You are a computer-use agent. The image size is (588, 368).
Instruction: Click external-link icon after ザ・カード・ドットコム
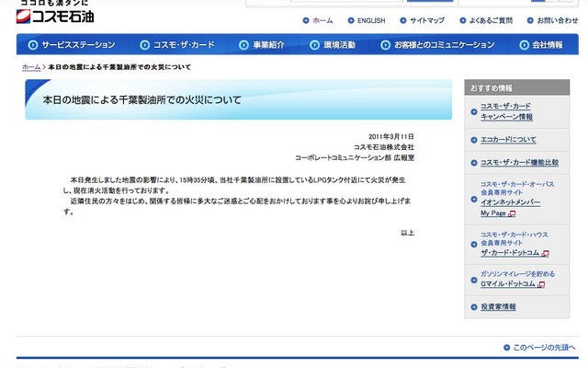tap(545, 254)
